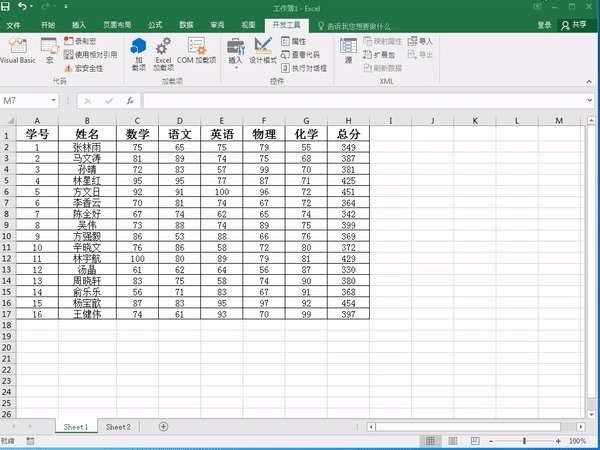The height and width of the screenshot is (450, 600).
Task: Switch to the Sheet2 worksheet tab
Action: [x=118, y=427]
